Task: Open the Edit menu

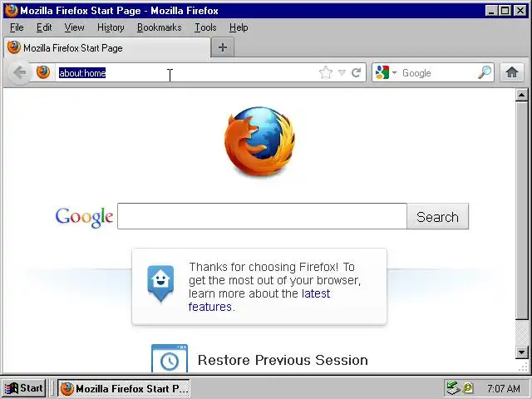Action: coord(44,27)
